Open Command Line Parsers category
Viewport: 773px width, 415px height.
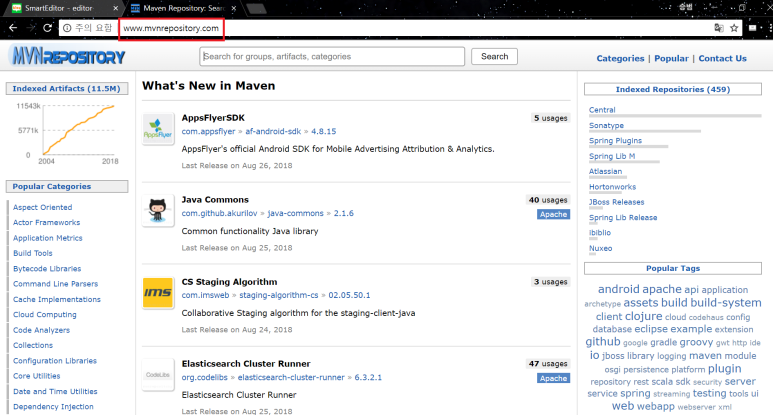point(55,284)
